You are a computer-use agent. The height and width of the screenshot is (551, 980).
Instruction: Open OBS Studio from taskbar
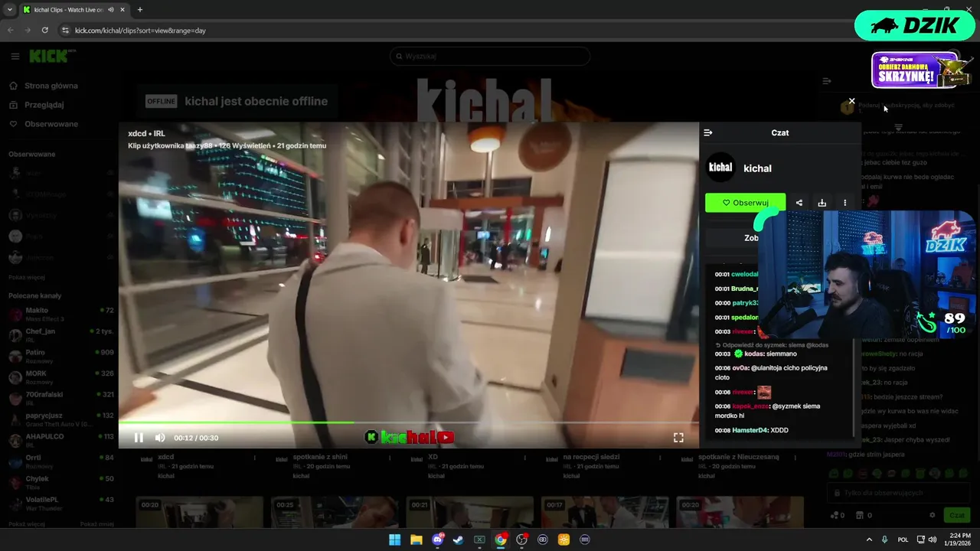point(521,540)
